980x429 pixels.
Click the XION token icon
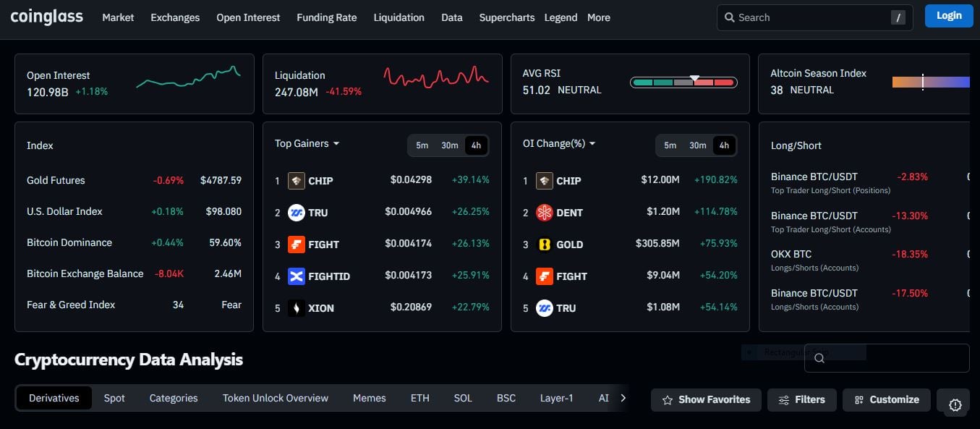tap(296, 307)
